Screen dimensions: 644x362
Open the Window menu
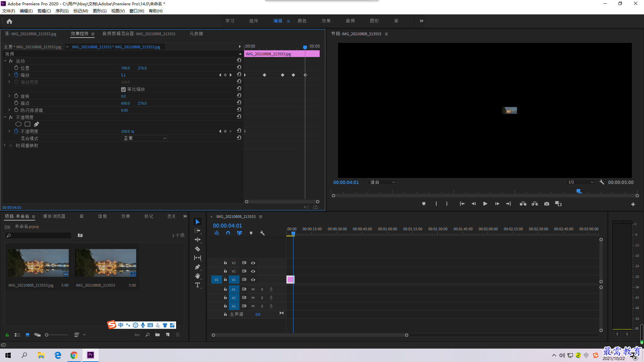[x=137, y=11]
